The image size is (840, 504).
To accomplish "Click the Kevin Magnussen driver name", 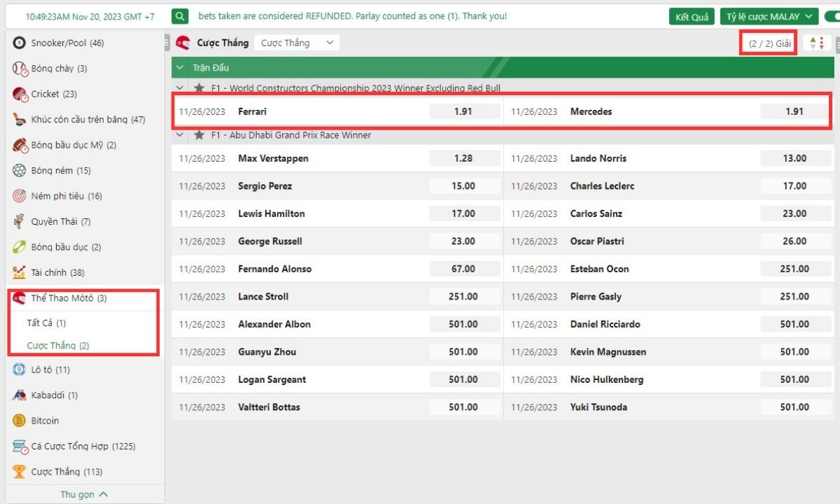I will pyautogui.click(x=608, y=352).
